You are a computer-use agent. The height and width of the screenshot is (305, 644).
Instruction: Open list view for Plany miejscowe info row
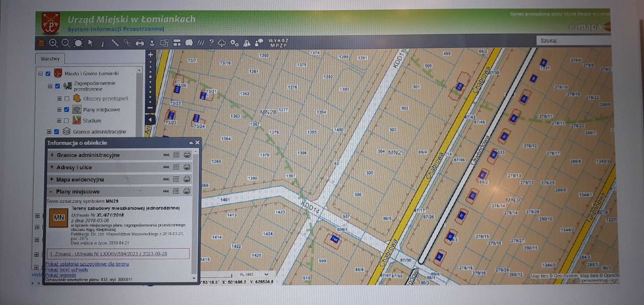click(177, 191)
